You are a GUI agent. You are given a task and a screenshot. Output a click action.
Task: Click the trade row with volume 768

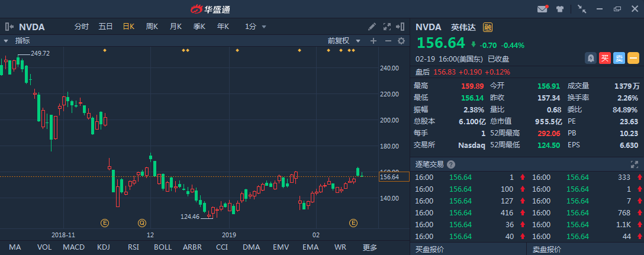click(x=585, y=213)
